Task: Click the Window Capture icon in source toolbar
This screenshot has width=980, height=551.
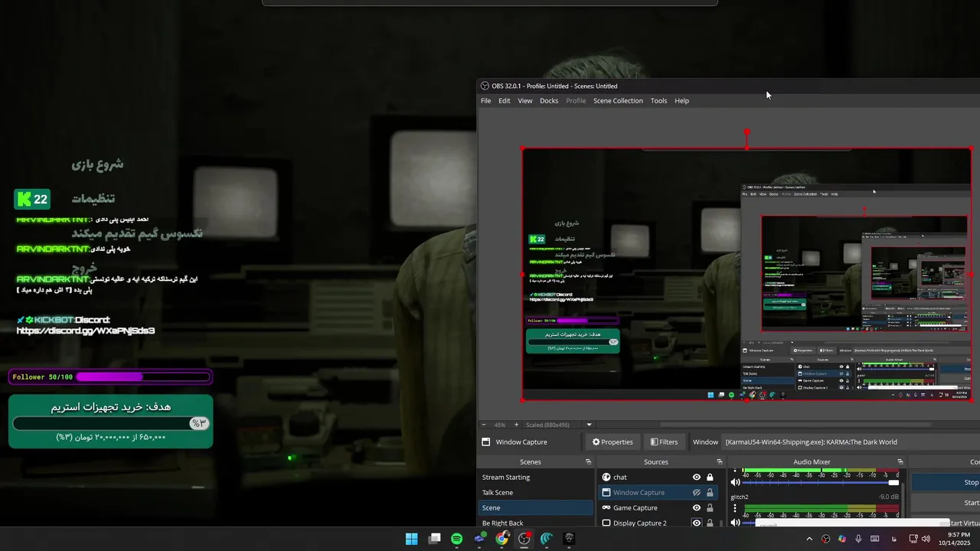Action: click(485, 442)
